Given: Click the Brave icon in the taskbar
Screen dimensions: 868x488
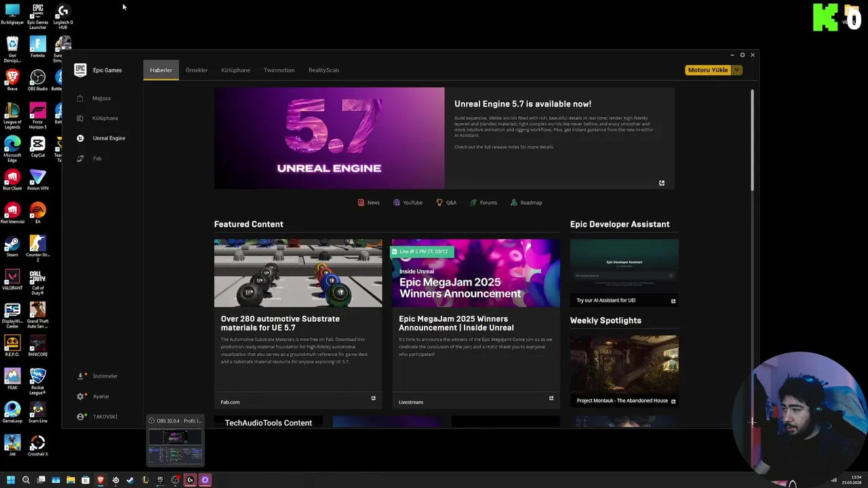Looking at the screenshot, I should (100, 480).
